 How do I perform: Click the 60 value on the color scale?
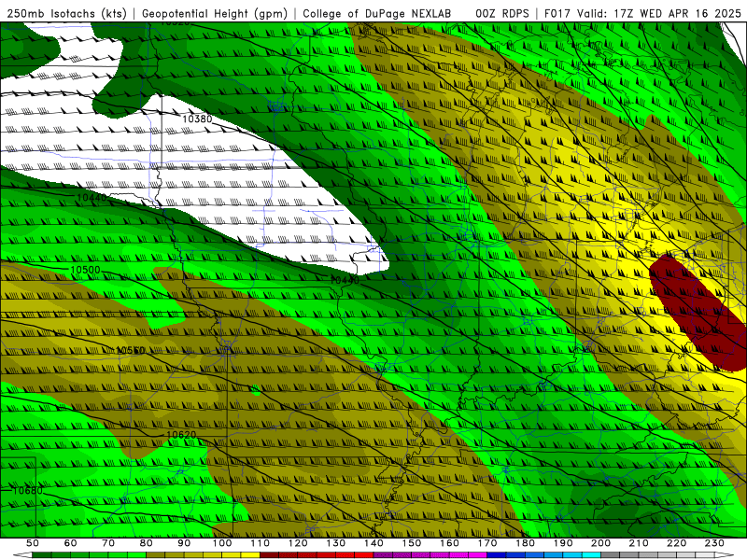pyautogui.click(x=70, y=543)
